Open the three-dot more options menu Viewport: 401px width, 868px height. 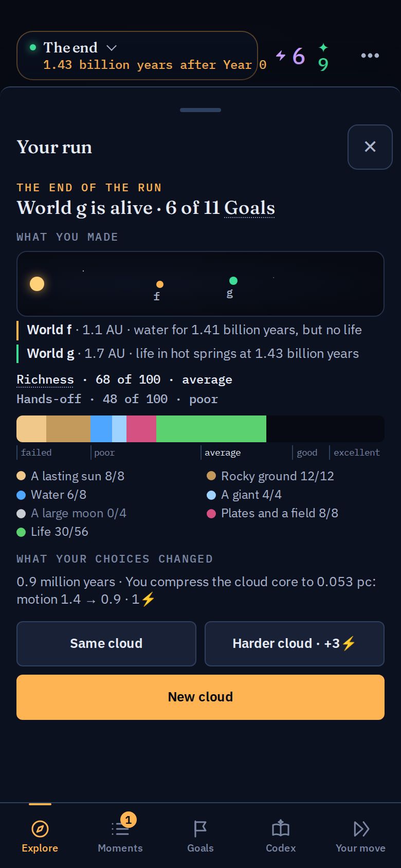click(370, 56)
